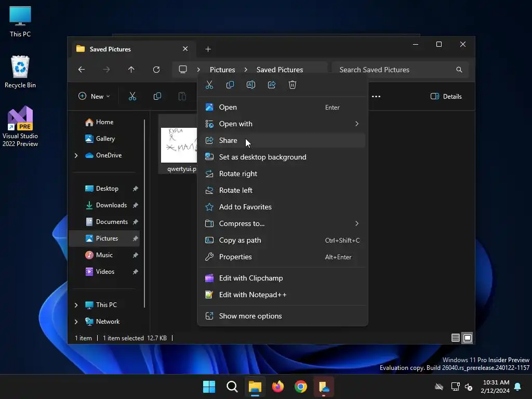Click the Copy icon in the Explorer toolbar
Viewport: 532px width, 399px height.
pos(157,96)
